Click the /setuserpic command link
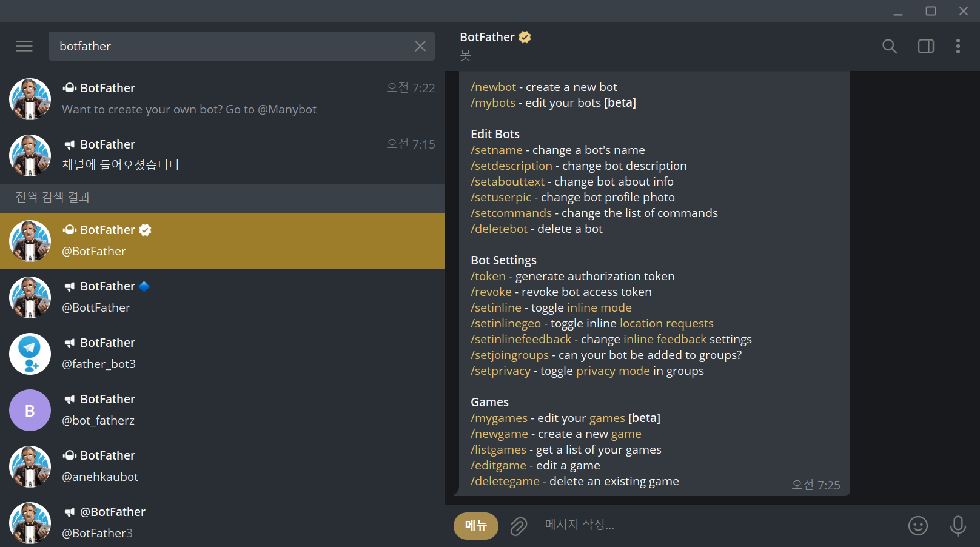 [501, 197]
